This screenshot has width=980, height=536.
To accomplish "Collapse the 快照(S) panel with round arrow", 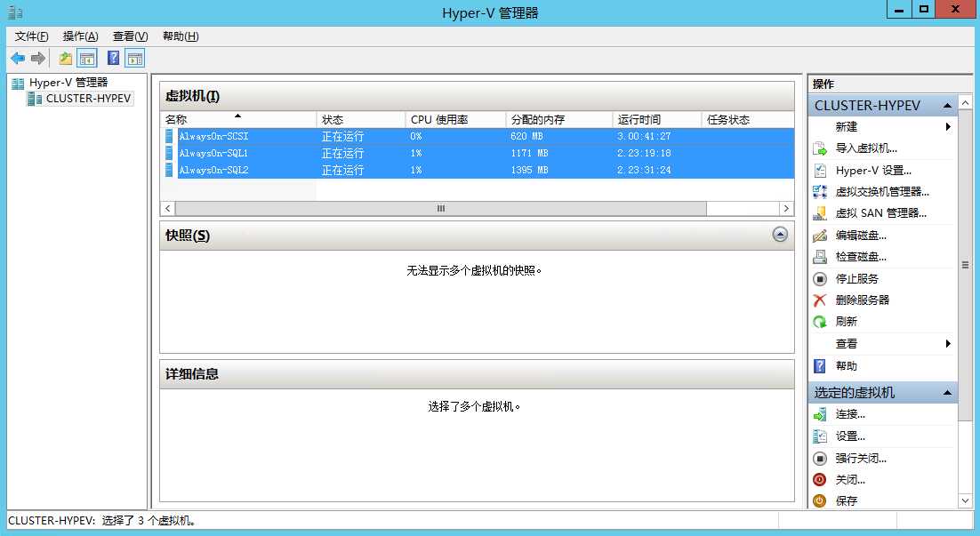I will click(x=780, y=235).
